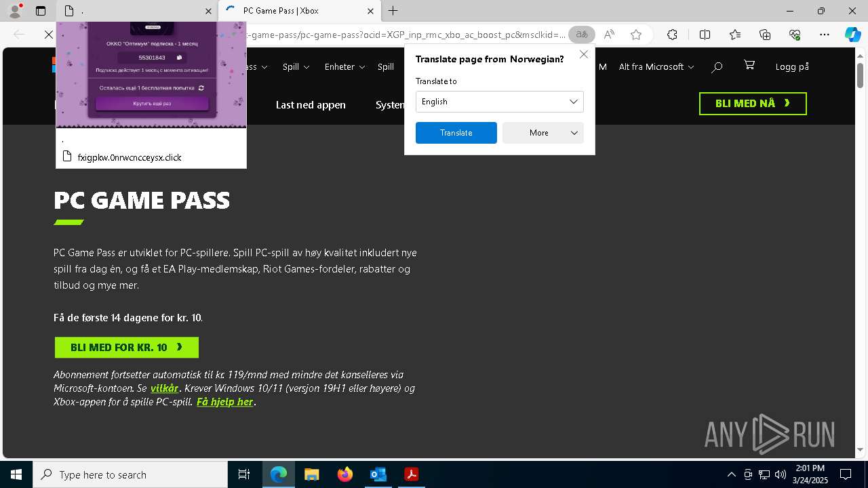
Task: Close the first blank-titled tab
Action: [208, 11]
